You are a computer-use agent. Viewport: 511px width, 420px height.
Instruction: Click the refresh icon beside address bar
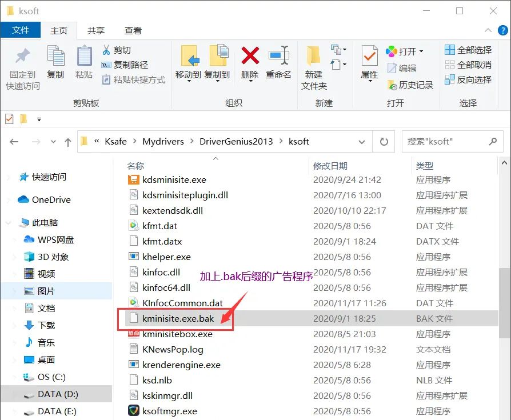[384, 142]
